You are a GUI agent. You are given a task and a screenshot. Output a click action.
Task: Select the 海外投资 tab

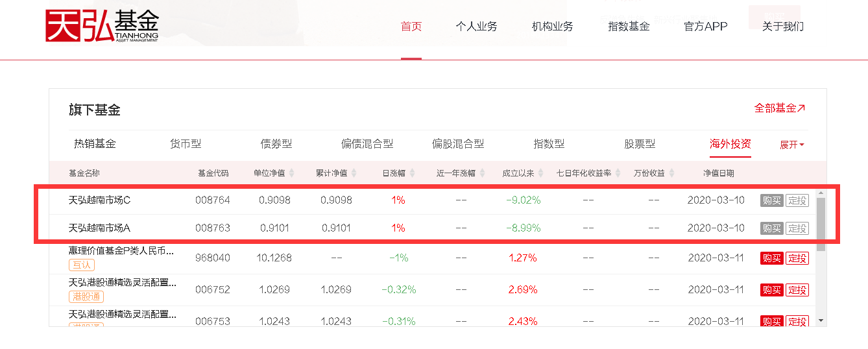[x=730, y=144]
